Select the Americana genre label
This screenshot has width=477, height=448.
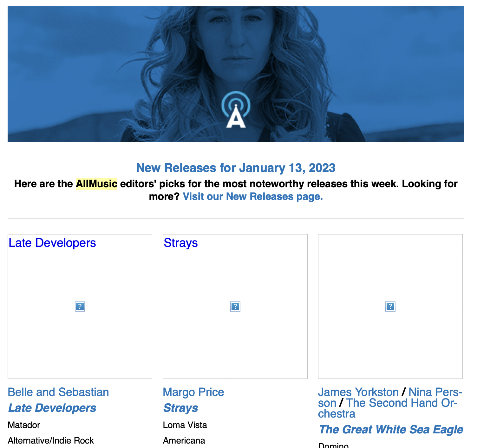(184, 441)
